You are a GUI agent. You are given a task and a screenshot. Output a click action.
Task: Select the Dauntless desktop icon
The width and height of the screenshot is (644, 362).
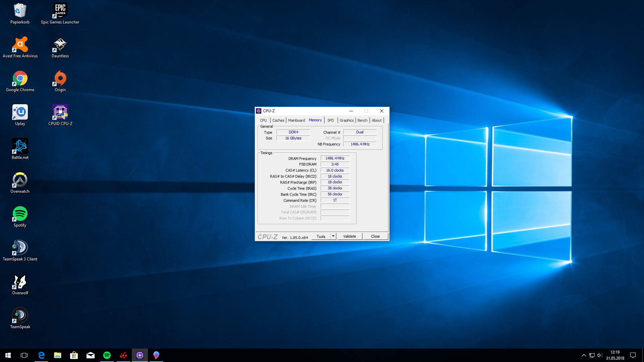coord(60,45)
